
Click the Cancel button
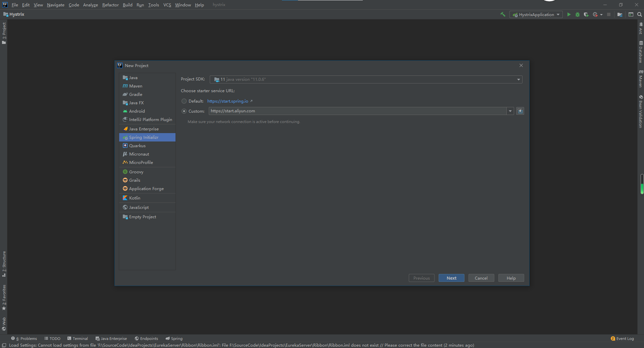coord(481,278)
